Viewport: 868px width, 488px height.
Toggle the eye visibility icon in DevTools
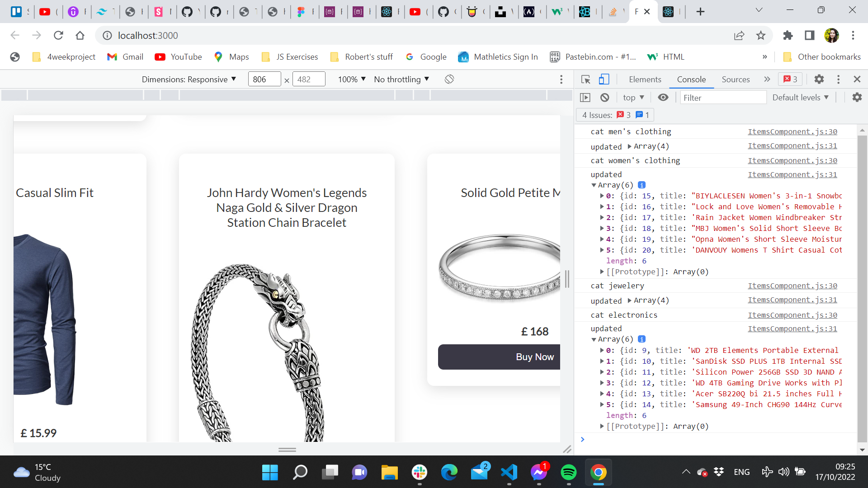pyautogui.click(x=662, y=97)
